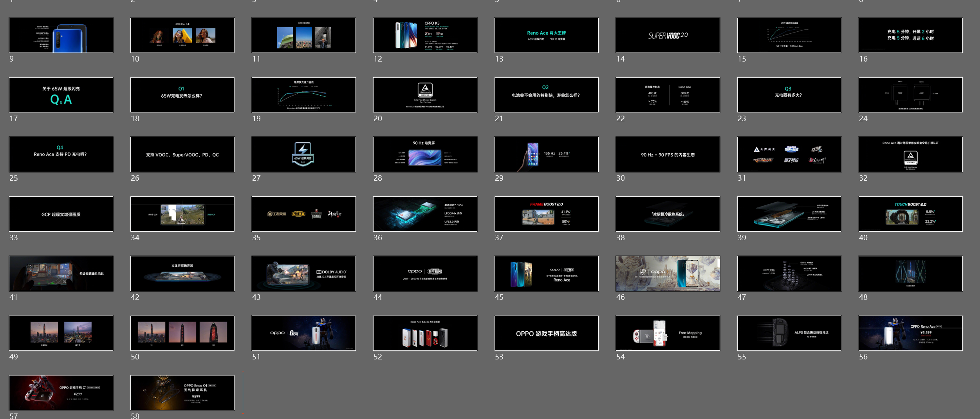Select slide 40 TouchBoost 2.0
The height and width of the screenshot is (419, 980).
click(x=911, y=214)
